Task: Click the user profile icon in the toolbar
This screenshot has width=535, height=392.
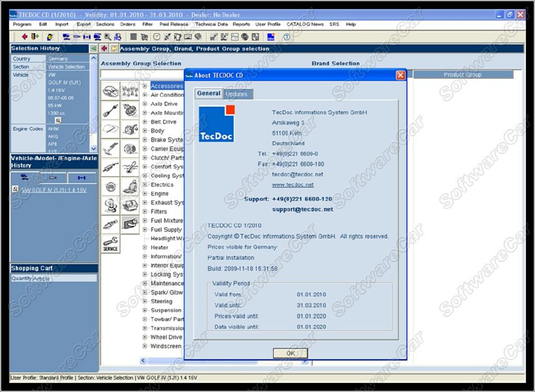Action: click(50, 37)
